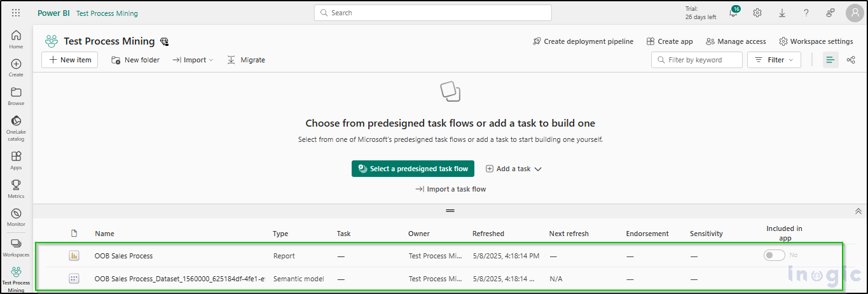The width and height of the screenshot is (868, 294).
Task: Click the New folder button
Action: coord(135,60)
